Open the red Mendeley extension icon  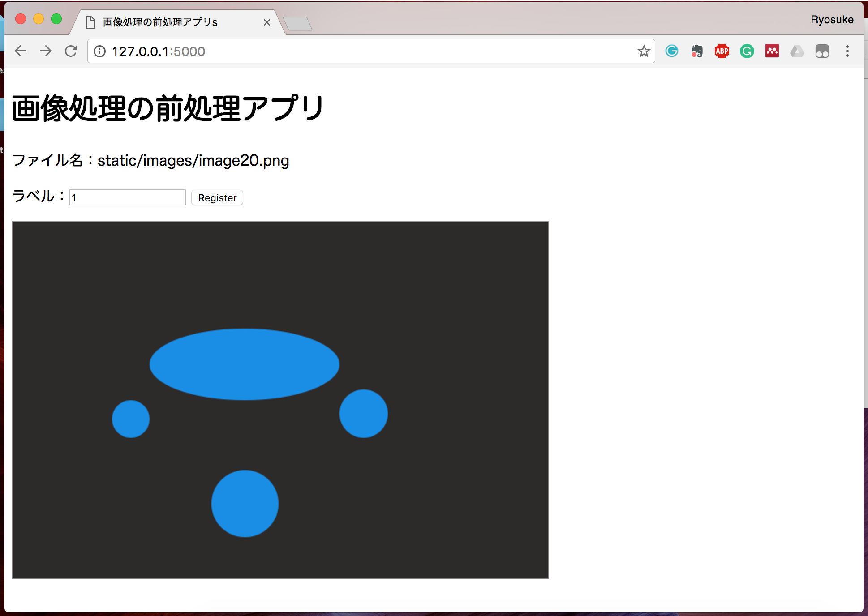tap(772, 51)
